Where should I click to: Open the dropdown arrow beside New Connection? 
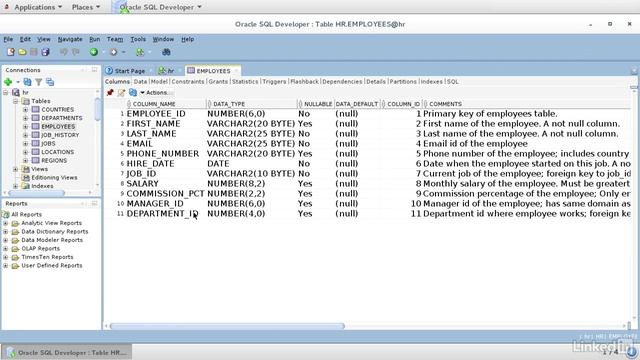coord(18,82)
